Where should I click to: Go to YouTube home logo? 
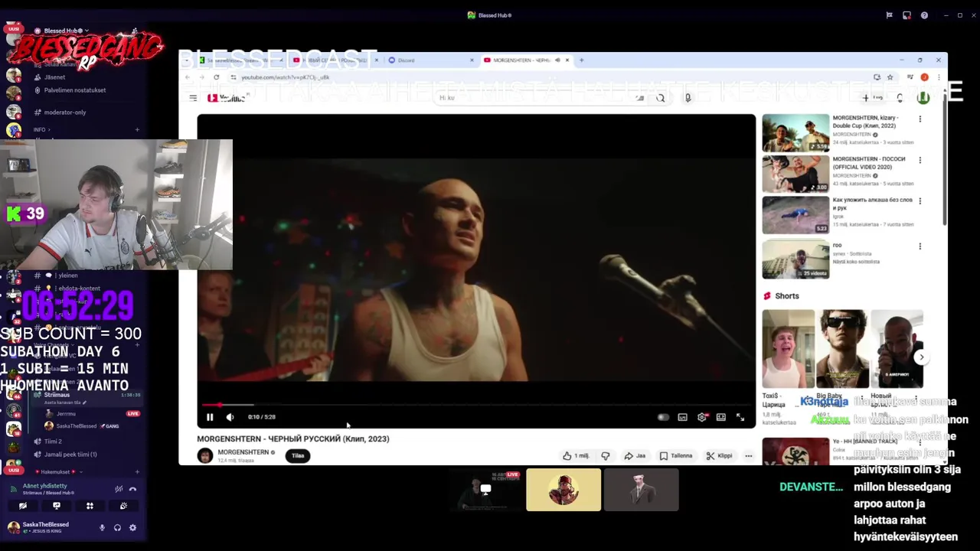click(x=227, y=98)
